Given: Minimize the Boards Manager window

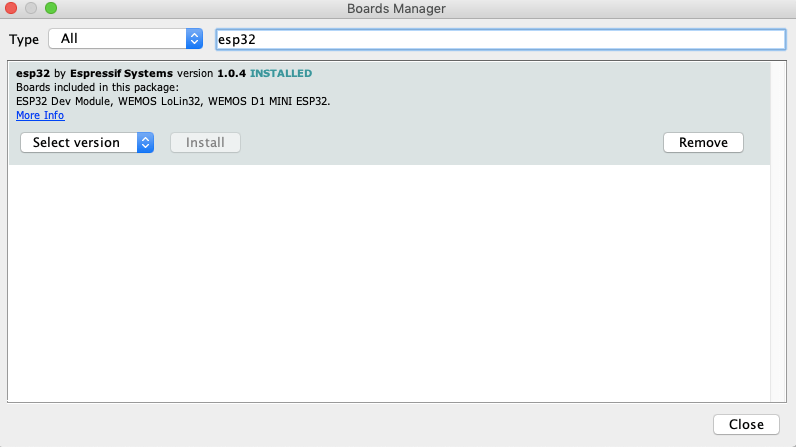Looking at the screenshot, I should point(32,9).
